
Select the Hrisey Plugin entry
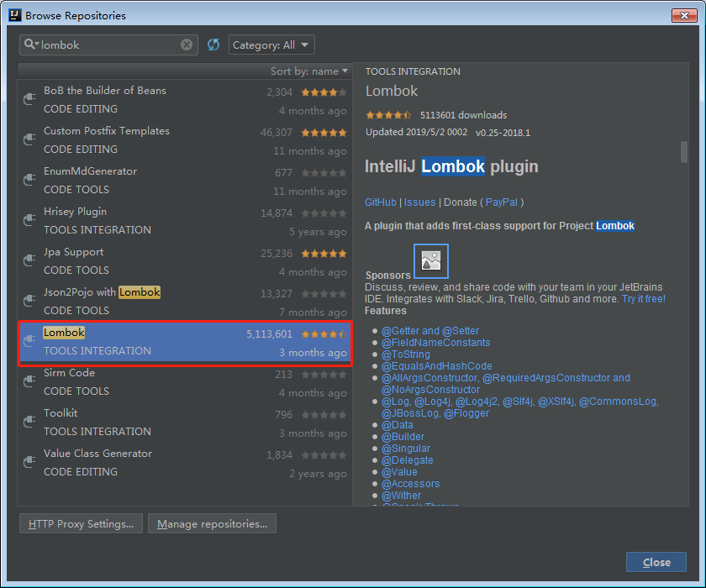185,220
